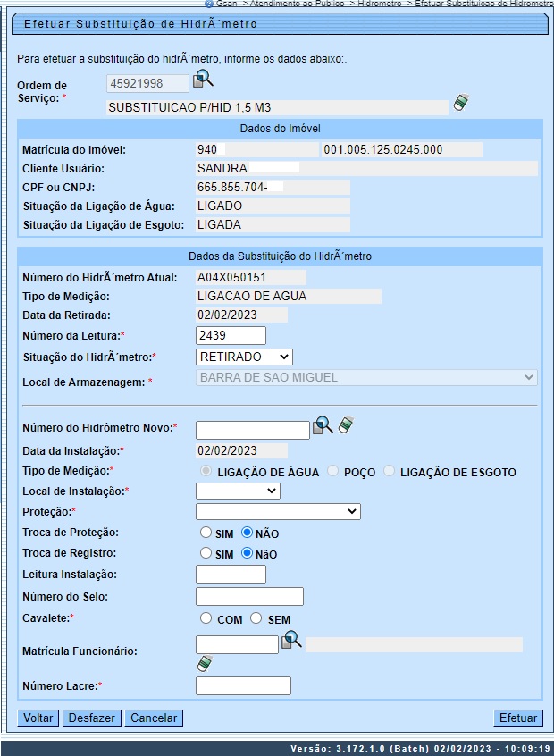Click into Número Lacre input field
This screenshot has height=756, width=554.
[243, 686]
